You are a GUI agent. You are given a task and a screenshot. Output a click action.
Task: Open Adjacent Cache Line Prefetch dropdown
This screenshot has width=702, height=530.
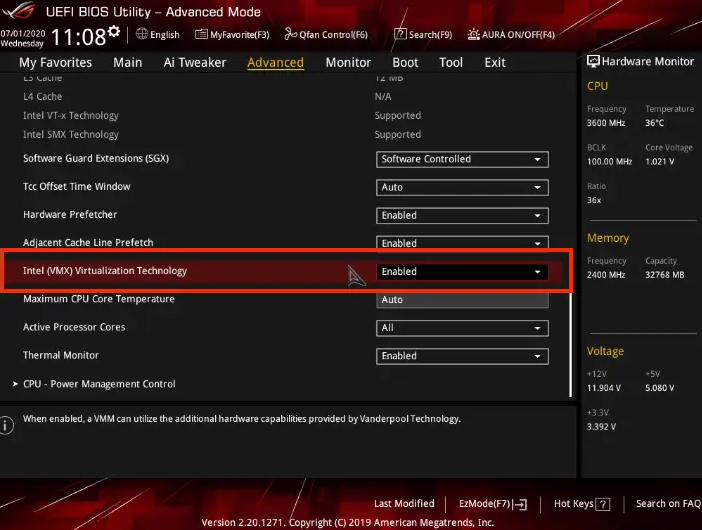coord(462,243)
